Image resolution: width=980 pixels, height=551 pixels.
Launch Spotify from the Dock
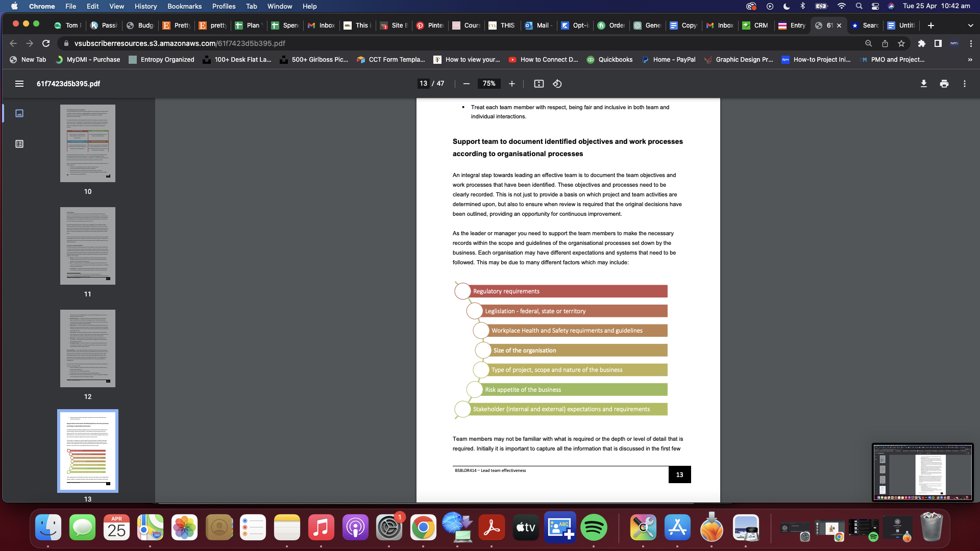[x=594, y=528]
